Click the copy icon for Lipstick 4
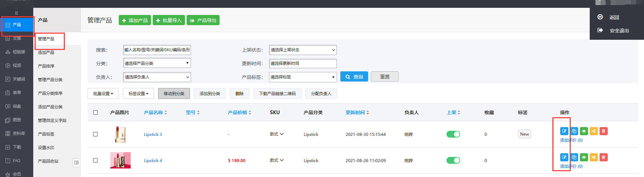Viewport: 644px width, 177px height. 574,157
